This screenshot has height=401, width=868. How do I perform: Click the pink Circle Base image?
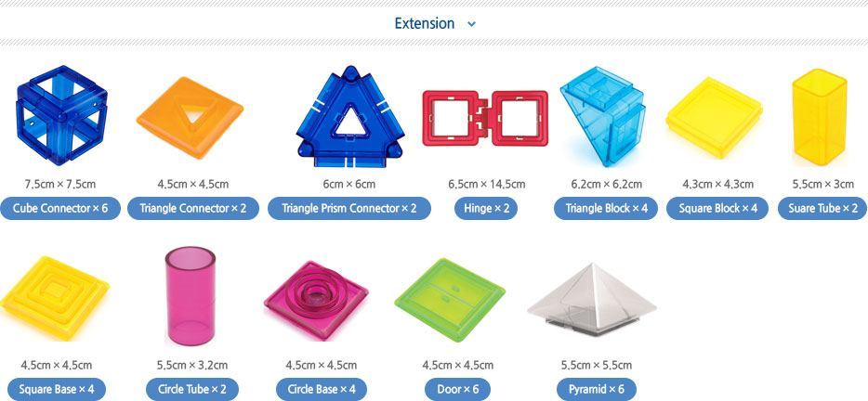(x=317, y=299)
